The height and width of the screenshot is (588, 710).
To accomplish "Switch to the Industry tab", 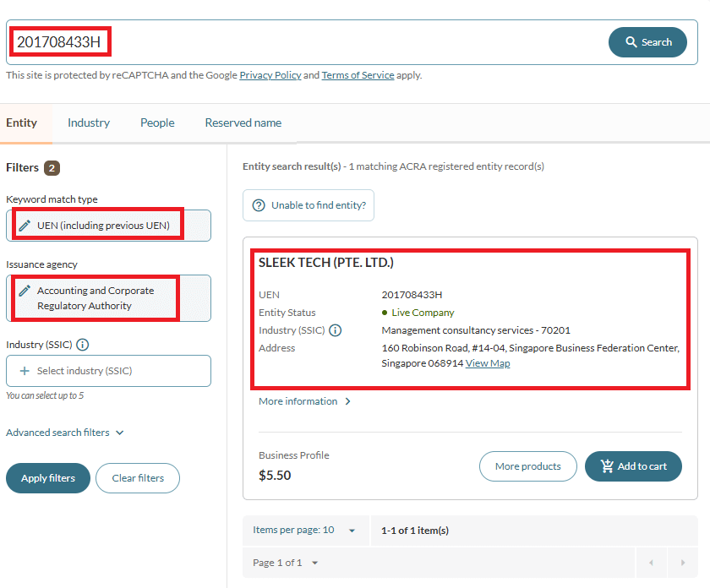I will (x=88, y=122).
